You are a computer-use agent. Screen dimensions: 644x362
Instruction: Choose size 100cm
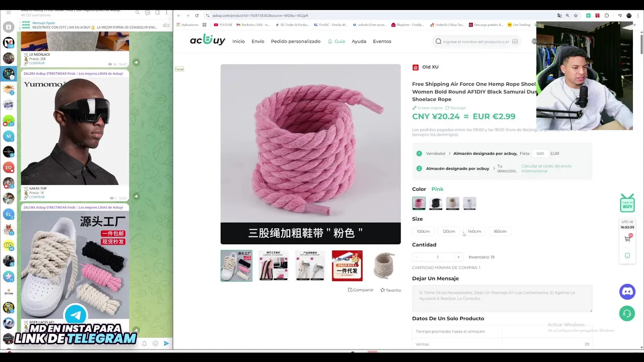point(423,231)
